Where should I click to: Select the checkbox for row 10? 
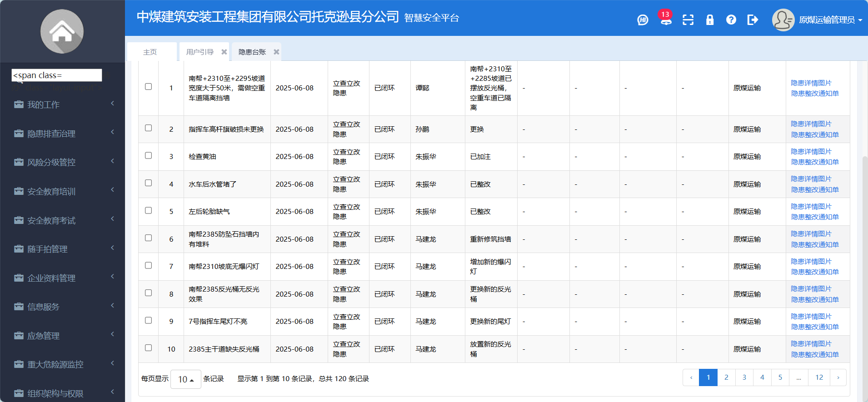tap(148, 348)
